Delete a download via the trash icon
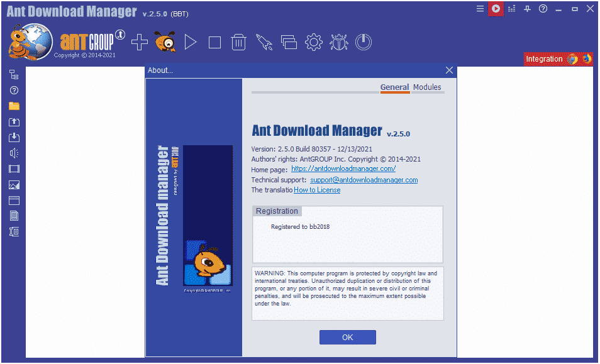 coord(238,41)
